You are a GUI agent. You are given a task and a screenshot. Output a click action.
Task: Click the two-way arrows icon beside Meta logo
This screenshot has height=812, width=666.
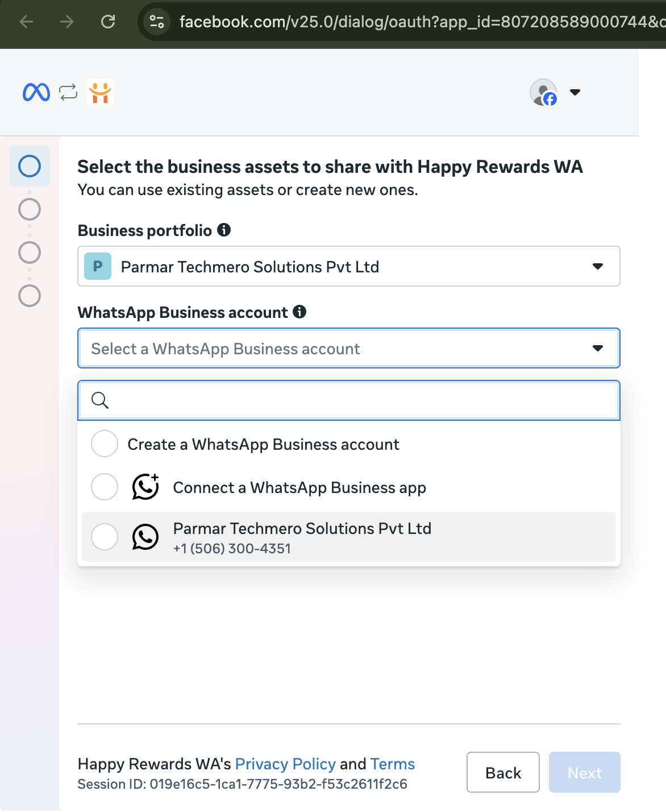tap(68, 92)
